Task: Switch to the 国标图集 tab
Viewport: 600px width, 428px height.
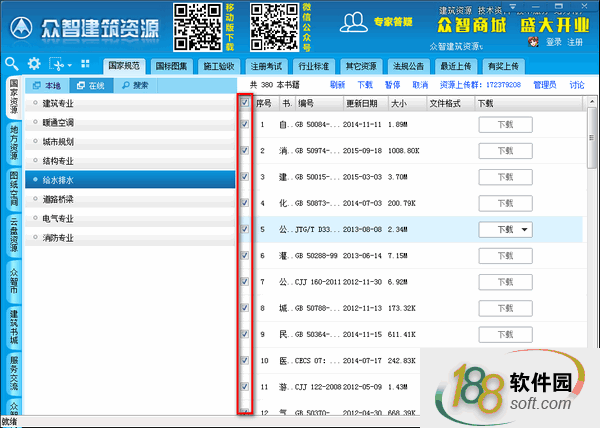Action: tap(171, 66)
